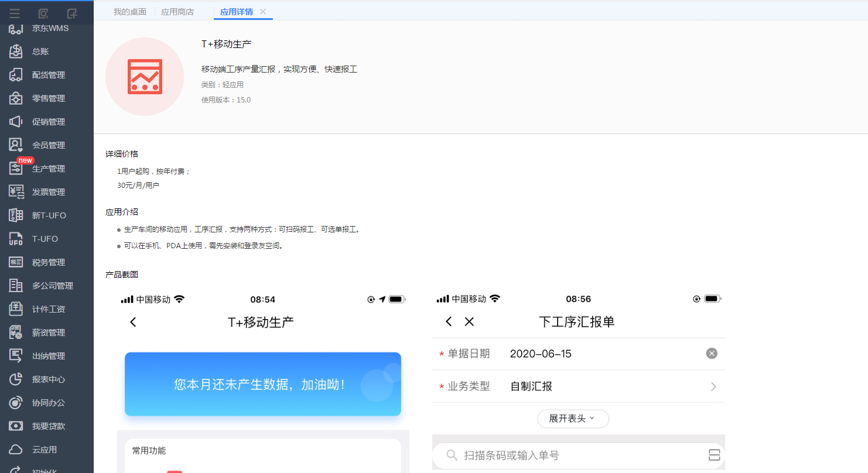Select the 应用详情 tab

pos(237,12)
